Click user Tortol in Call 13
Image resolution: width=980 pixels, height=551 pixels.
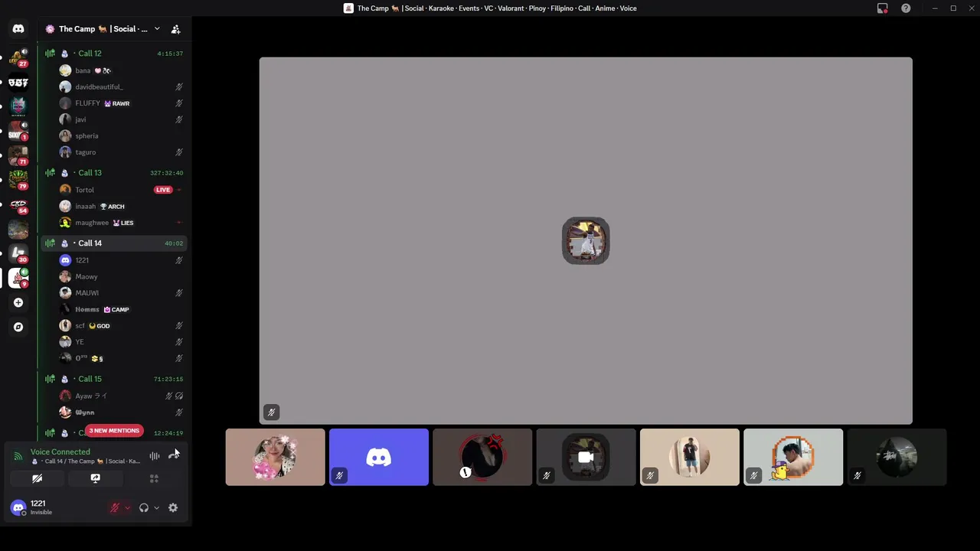pos(84,190)
